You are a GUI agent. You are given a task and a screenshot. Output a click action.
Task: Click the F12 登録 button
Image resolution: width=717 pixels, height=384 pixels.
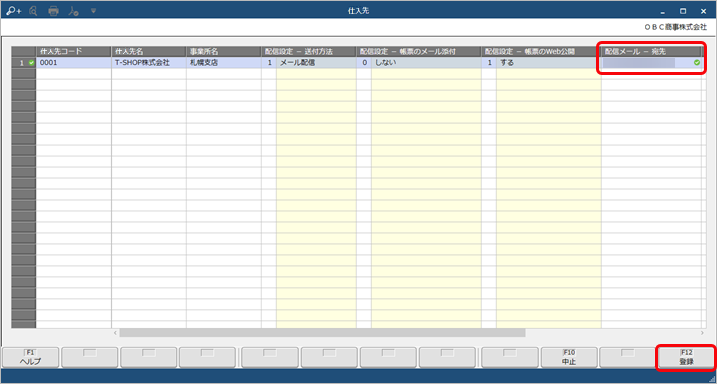[686, 357]
